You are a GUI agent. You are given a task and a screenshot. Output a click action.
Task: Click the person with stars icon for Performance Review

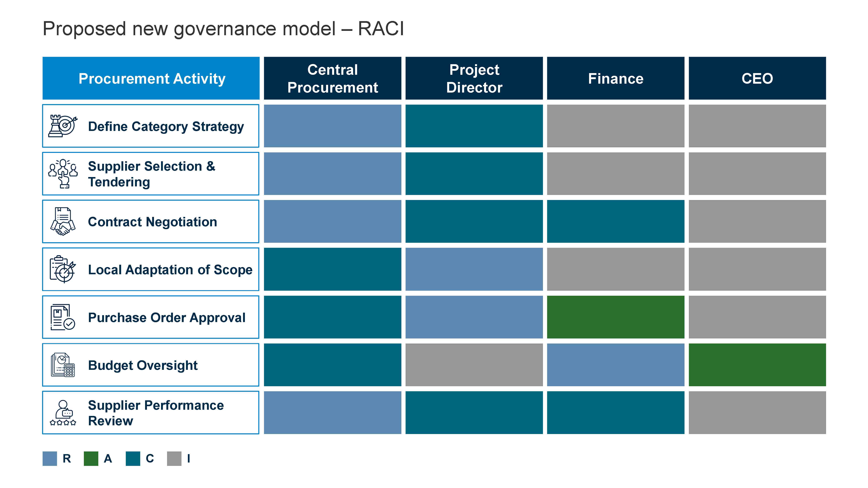coord(63,413)
